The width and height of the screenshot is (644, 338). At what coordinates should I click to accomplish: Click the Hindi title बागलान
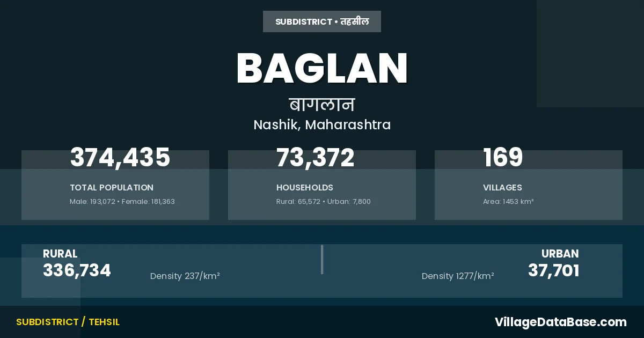[322, 104]
